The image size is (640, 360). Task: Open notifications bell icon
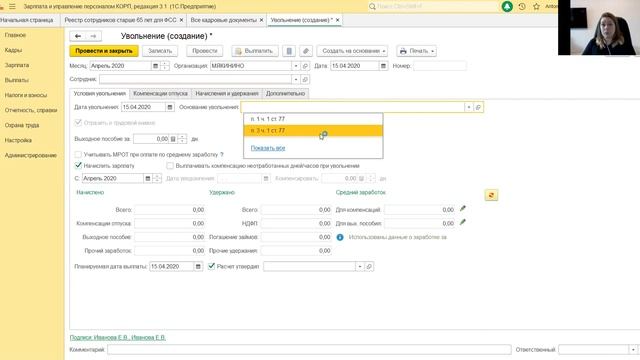[x=507, y=7]
